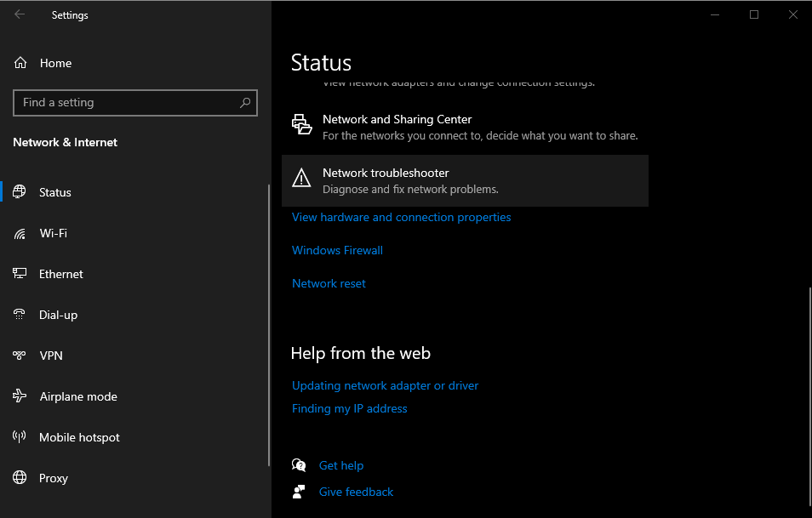Maximize the Settings window
Screen dimensions: 812x518
pyautogui.click(x=754, y=14)
